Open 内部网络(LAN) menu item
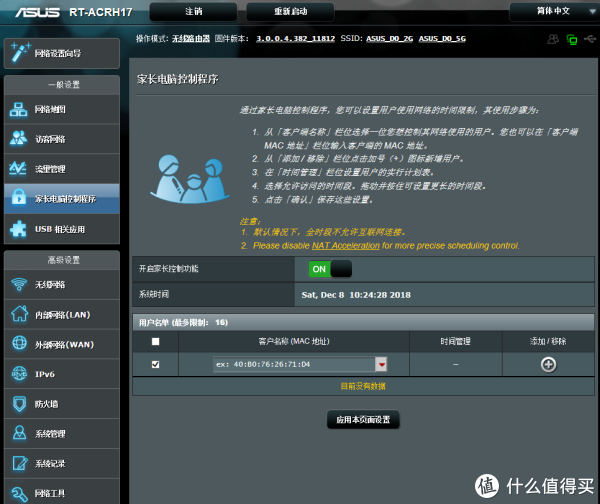 (62, 315)
